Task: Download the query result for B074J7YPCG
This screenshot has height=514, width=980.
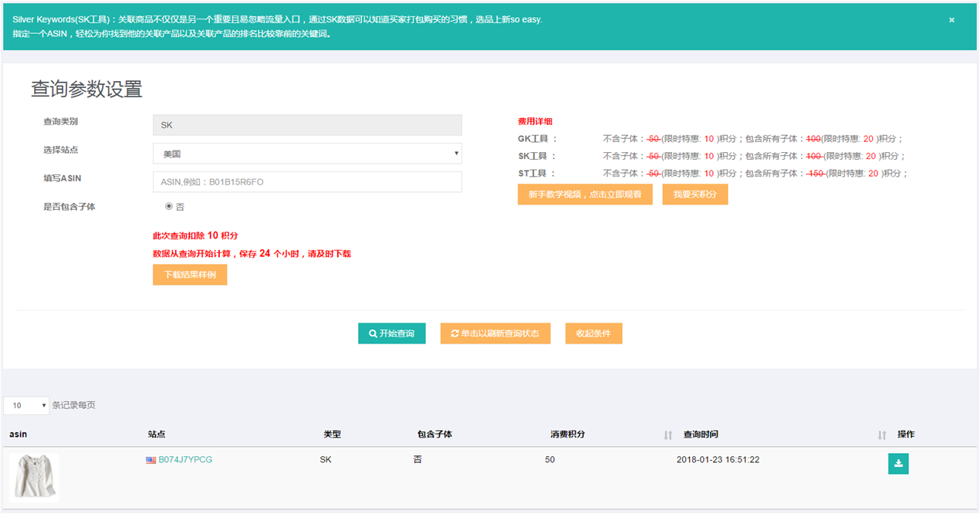Action: tap(898, 464)
